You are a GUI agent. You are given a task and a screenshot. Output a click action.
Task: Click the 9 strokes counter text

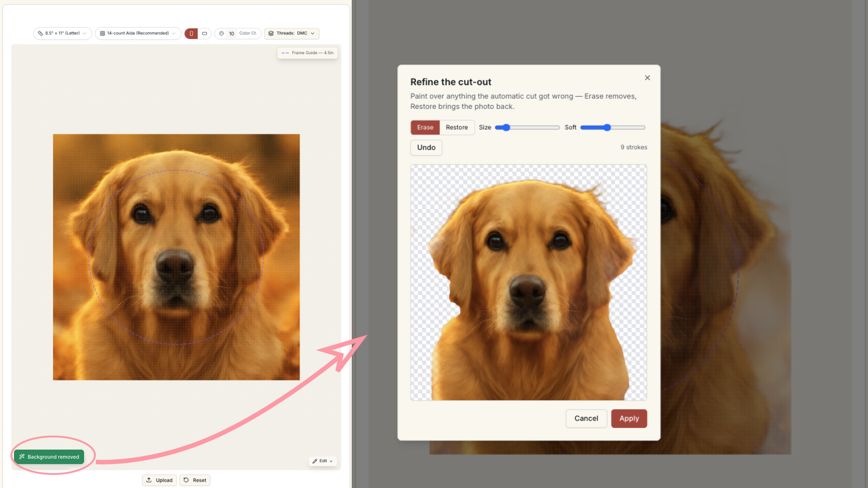[634, 147]
